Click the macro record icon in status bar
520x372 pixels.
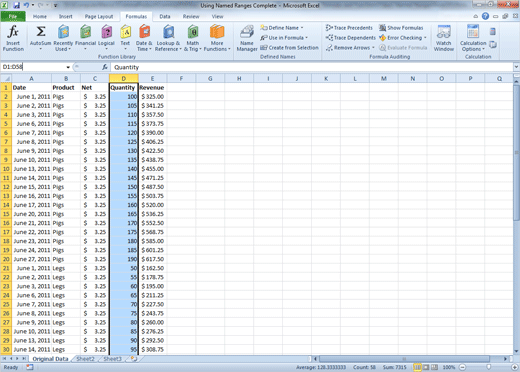point(30,367)
